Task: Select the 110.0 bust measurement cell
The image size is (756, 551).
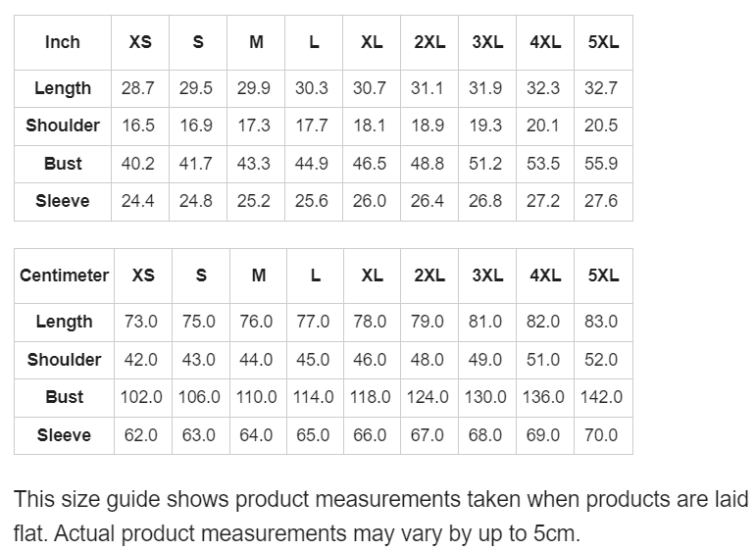Action: (x=256, y=397)
